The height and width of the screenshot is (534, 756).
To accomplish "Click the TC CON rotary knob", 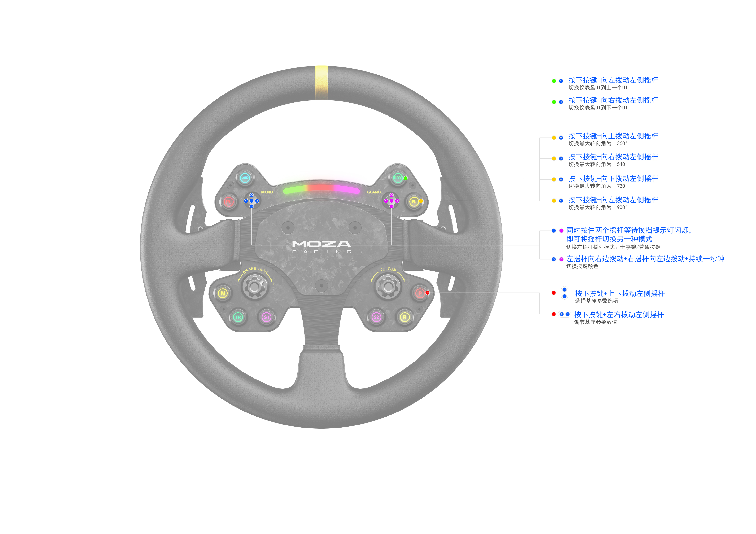I will 388,287.
